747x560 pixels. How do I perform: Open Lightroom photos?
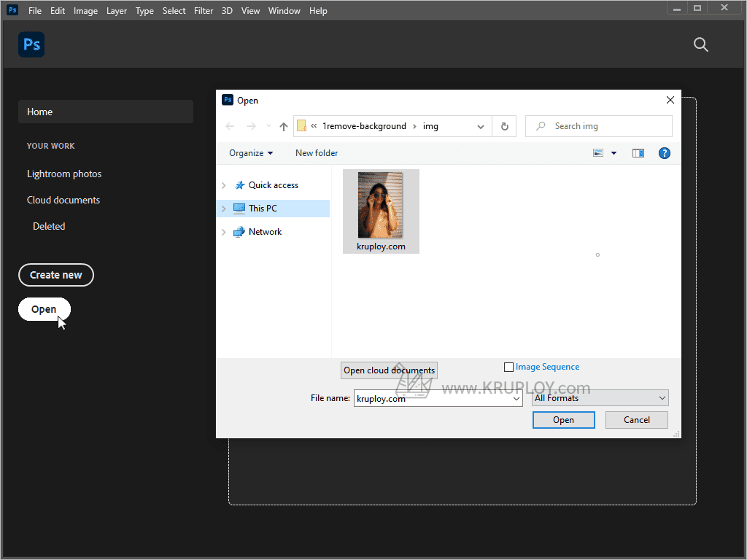pyautogui.click(x=64, y=174)
